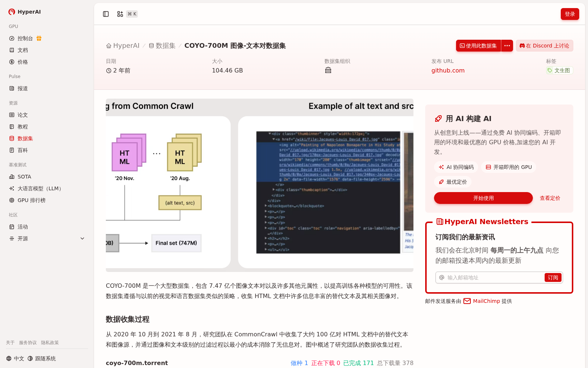Click the 做种 1 seeding count
The width and height of the screenshot is (588, 368).
(x=299, y=363)
